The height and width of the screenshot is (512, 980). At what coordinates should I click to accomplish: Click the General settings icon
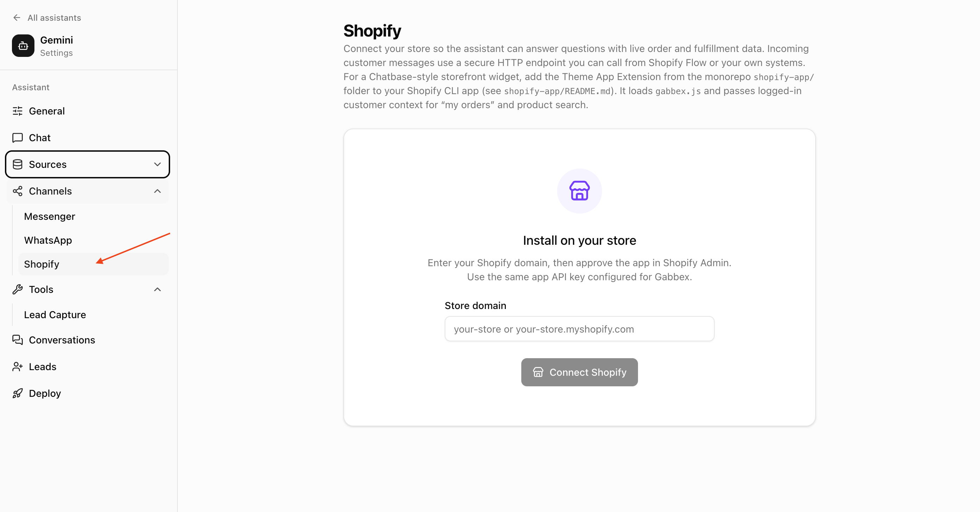click(x=18, y=111)
